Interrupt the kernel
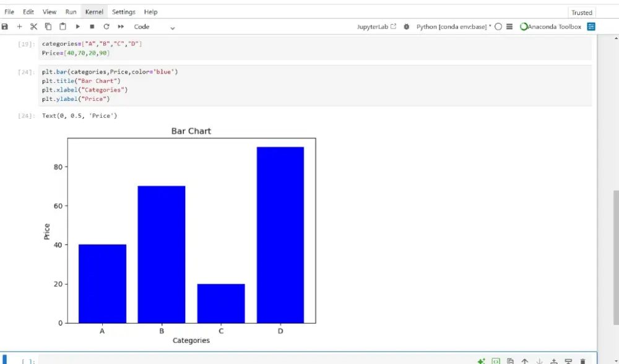 (x=92, y=26)
